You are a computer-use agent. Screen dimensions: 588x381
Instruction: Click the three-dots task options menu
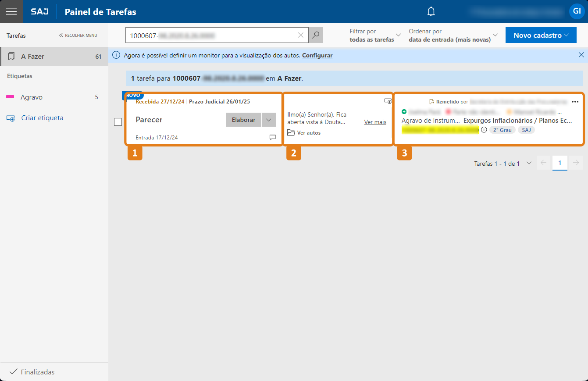click(x=575, y=101)
